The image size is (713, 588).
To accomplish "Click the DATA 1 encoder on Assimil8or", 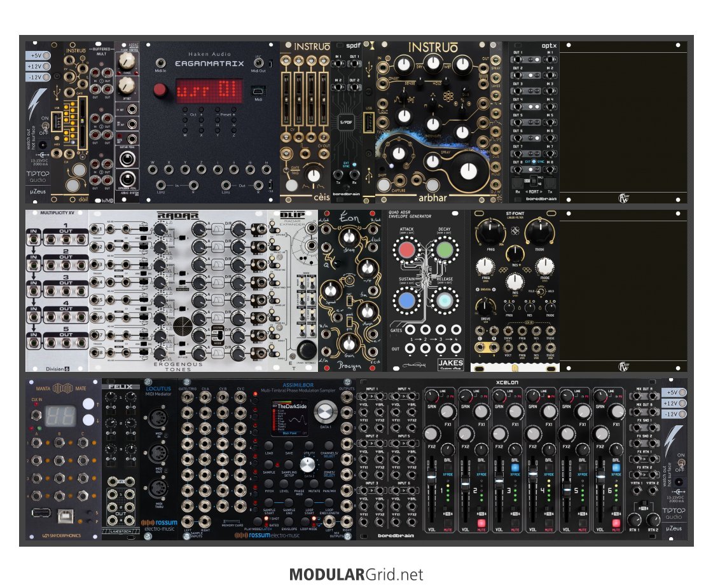I will (324, 411).
